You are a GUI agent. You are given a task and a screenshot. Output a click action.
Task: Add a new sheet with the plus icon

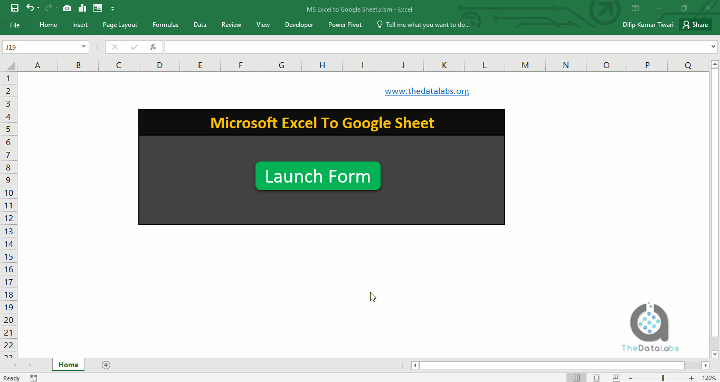click(106, 365)
